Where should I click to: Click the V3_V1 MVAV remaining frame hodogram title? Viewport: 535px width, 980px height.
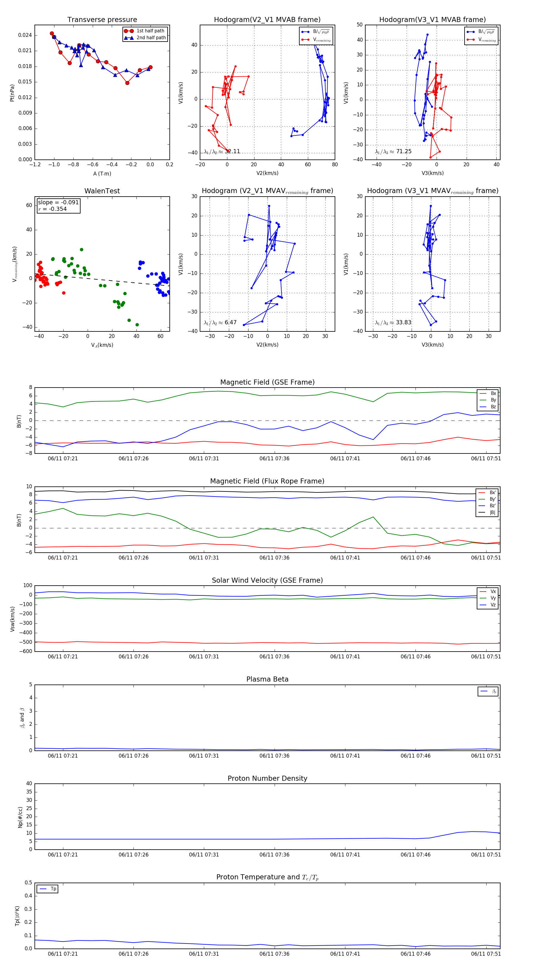point(432,191)
